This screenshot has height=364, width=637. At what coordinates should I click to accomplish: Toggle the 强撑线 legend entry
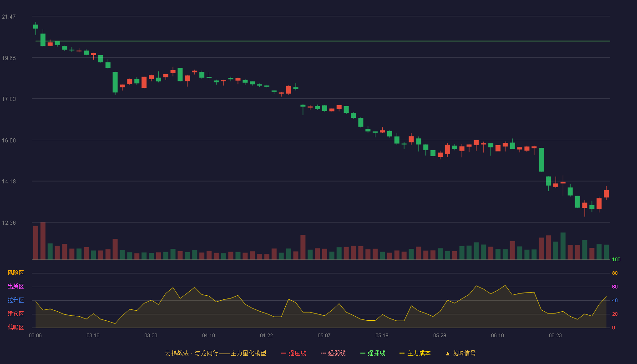tap(373, 353)
